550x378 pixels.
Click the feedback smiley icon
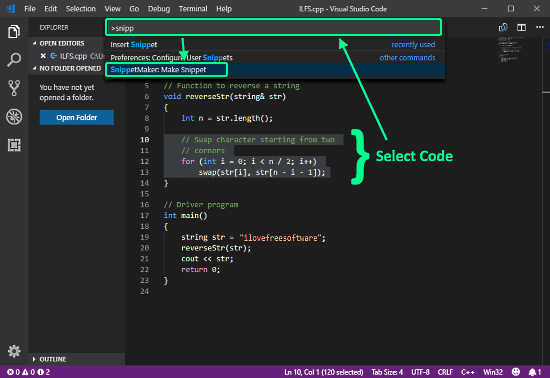coord(516,372)
